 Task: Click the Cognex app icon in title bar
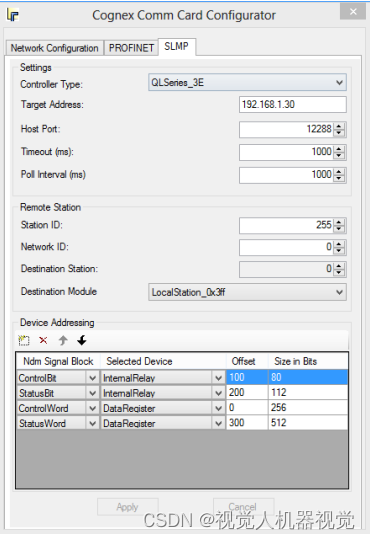13,15
